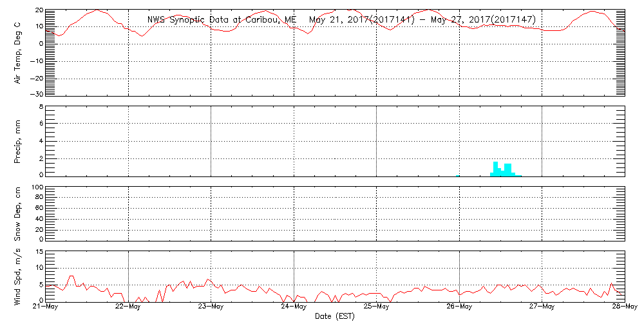644x322 pixels.
Task: Click the "24-May" date tick label
Action: pos(294,307)
